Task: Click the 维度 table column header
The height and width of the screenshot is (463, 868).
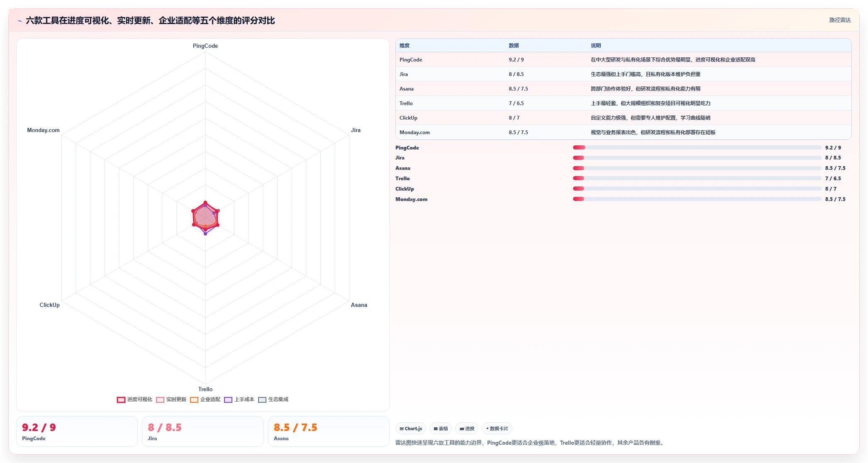Action: (x=405, y=46)
